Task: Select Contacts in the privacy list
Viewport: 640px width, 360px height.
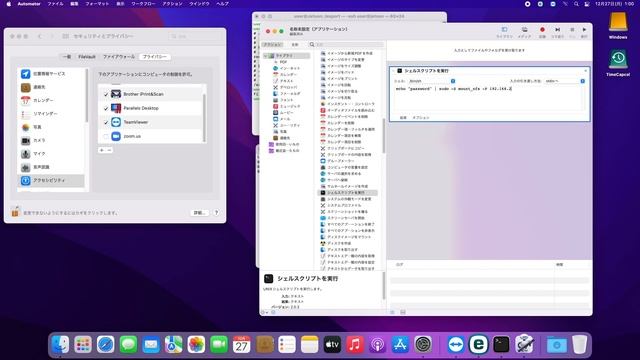Action: (x=51, y=87)
